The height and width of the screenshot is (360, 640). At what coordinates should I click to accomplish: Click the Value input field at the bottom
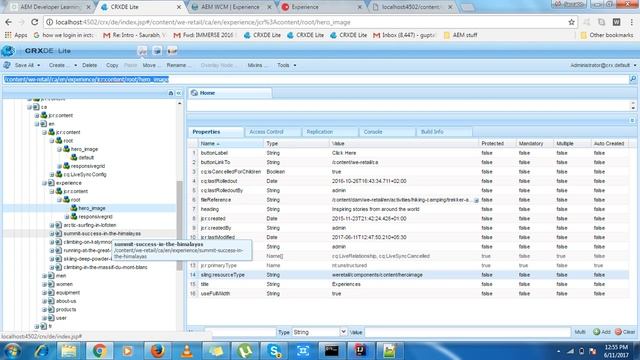coord(467,332)
